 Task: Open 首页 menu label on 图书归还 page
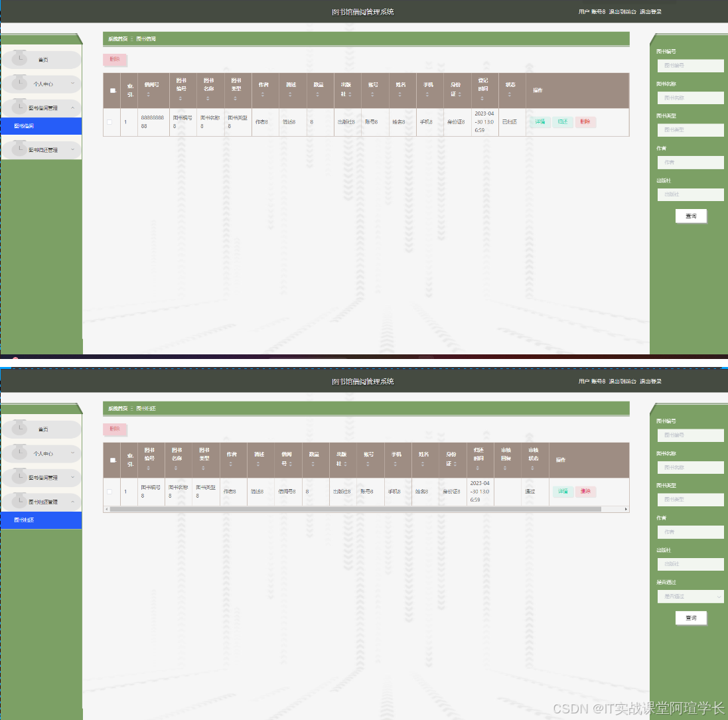[x=43, y=429]
